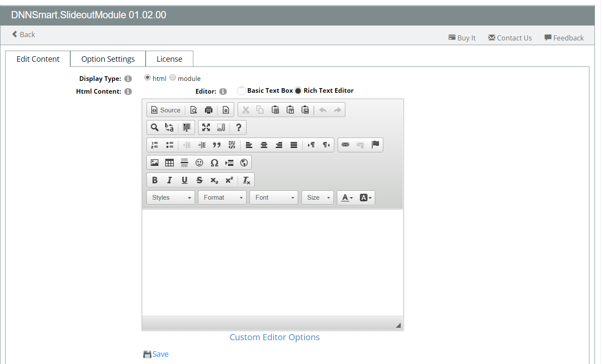Image resolution: width=603 pixels, height=364 pixels.
Task: Click the Decrease Indent icon
Action: 187,145
